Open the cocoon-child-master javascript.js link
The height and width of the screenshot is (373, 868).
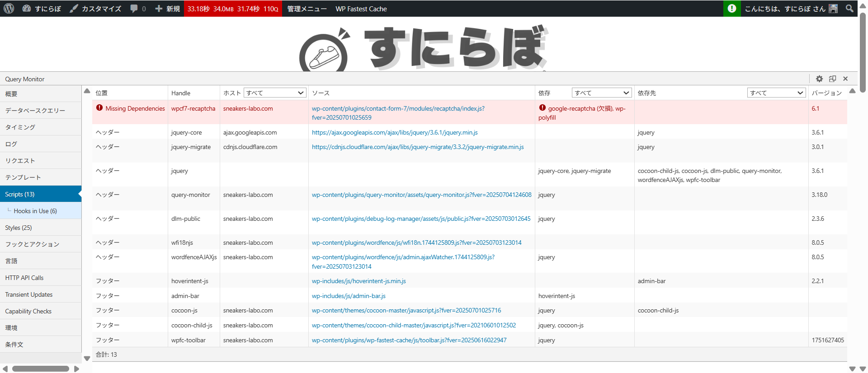click(x=414, y=325)
